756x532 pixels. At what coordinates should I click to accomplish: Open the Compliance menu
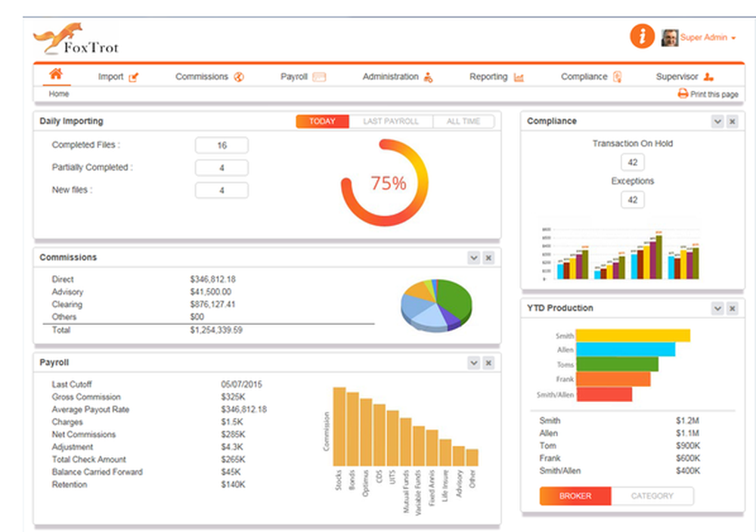pyautogui.click(x=591, y=77)
